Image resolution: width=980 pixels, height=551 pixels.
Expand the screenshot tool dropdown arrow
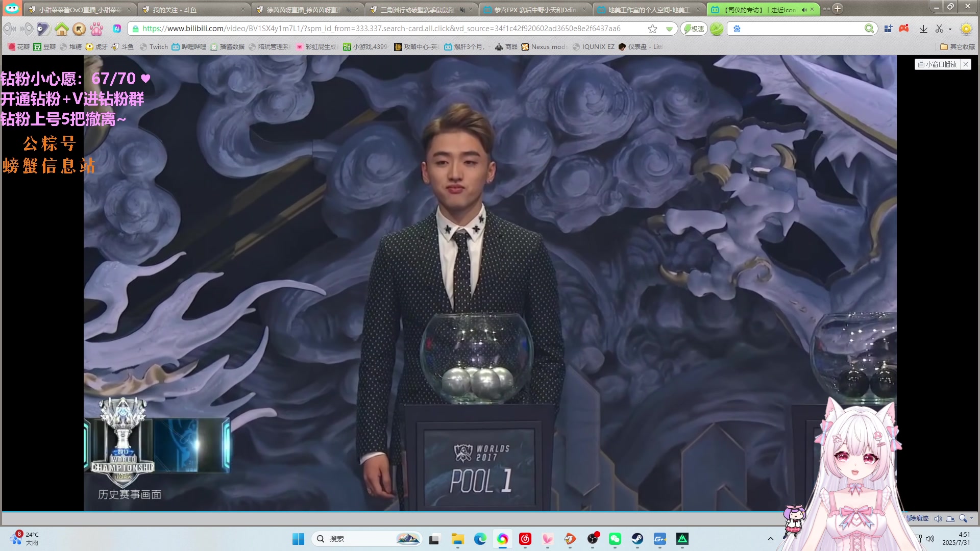950,29
